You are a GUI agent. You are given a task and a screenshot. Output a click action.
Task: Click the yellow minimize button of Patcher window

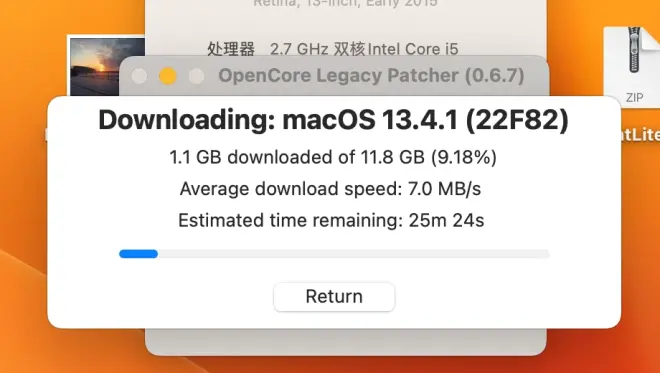pyautogui.click(x=168, y=76)
